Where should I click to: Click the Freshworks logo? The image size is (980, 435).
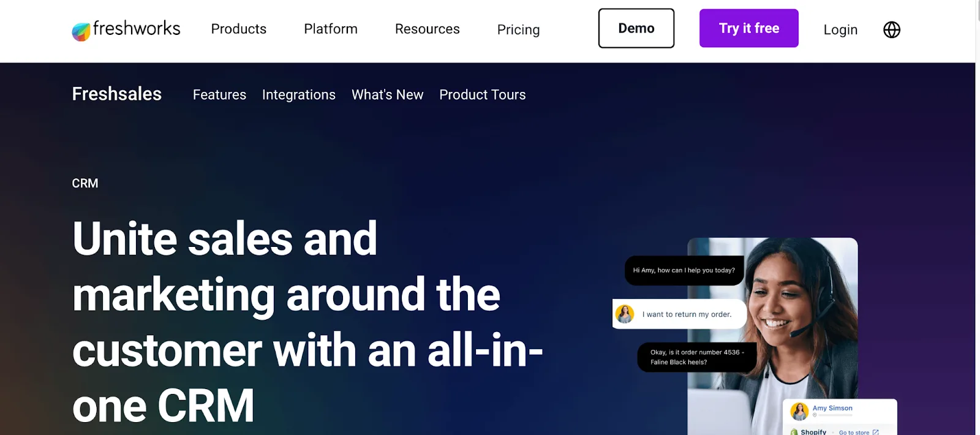pos(126,29)
